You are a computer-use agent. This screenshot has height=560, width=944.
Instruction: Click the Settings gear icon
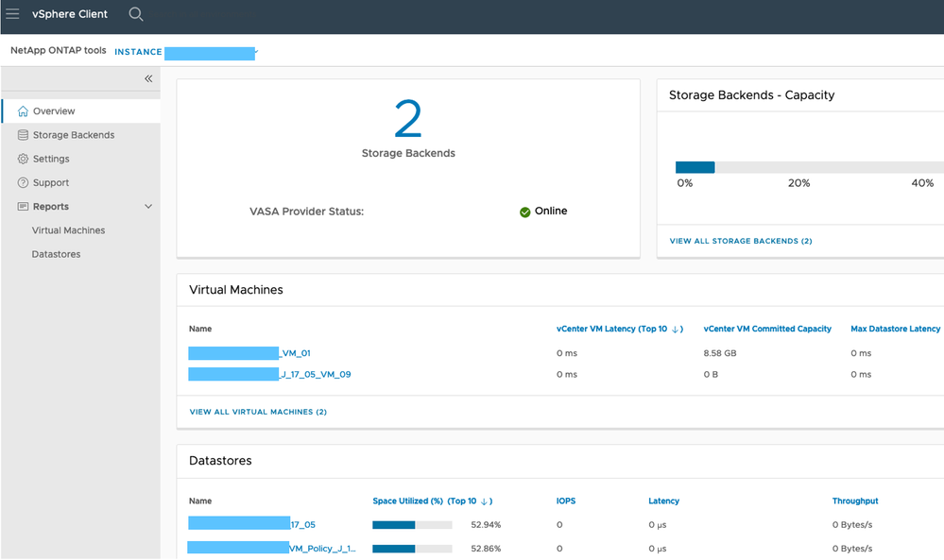tap(24, 159)
